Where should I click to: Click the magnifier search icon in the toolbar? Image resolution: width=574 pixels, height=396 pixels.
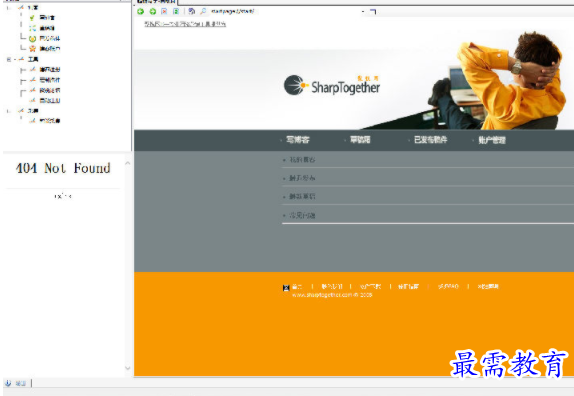pos(203,11)
